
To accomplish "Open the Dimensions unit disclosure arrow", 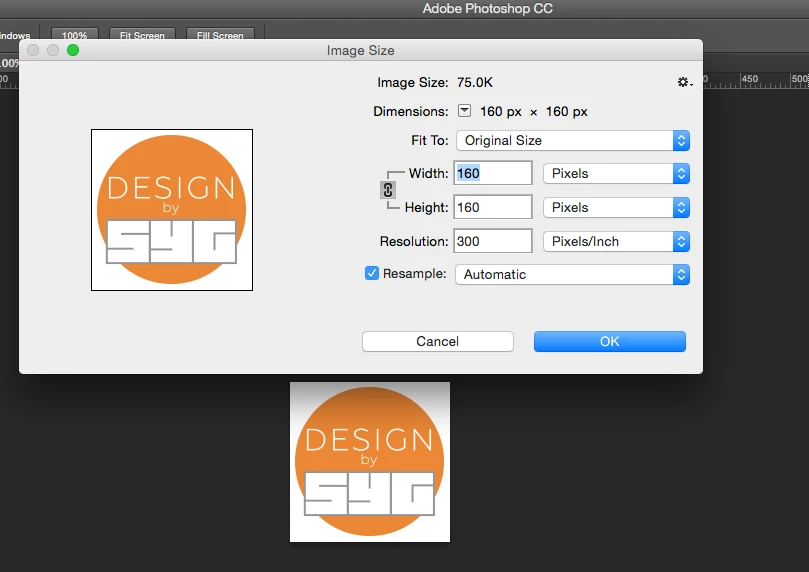I will click(464, 110).
